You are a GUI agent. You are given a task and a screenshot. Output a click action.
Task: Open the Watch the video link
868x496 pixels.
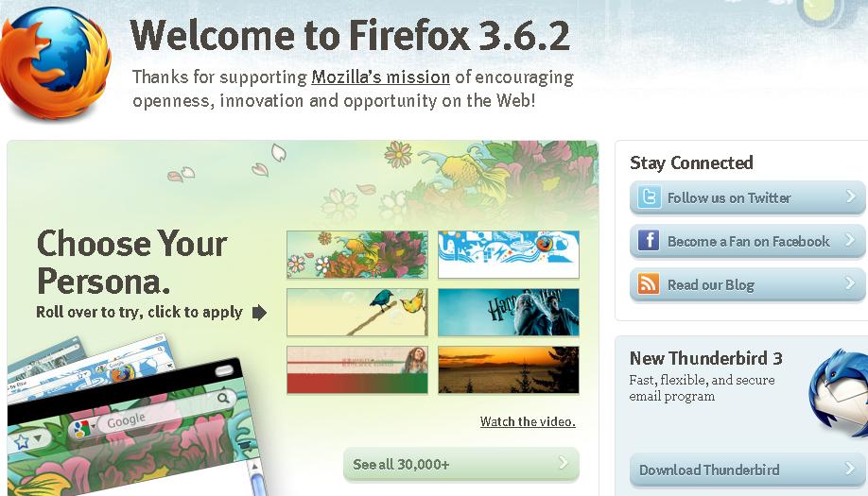528,422
